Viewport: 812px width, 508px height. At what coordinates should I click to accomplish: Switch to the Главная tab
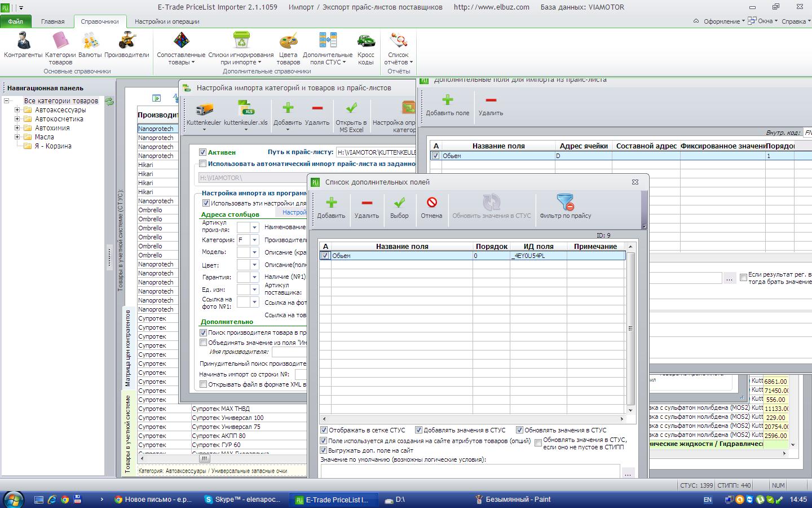pos(53,21)
